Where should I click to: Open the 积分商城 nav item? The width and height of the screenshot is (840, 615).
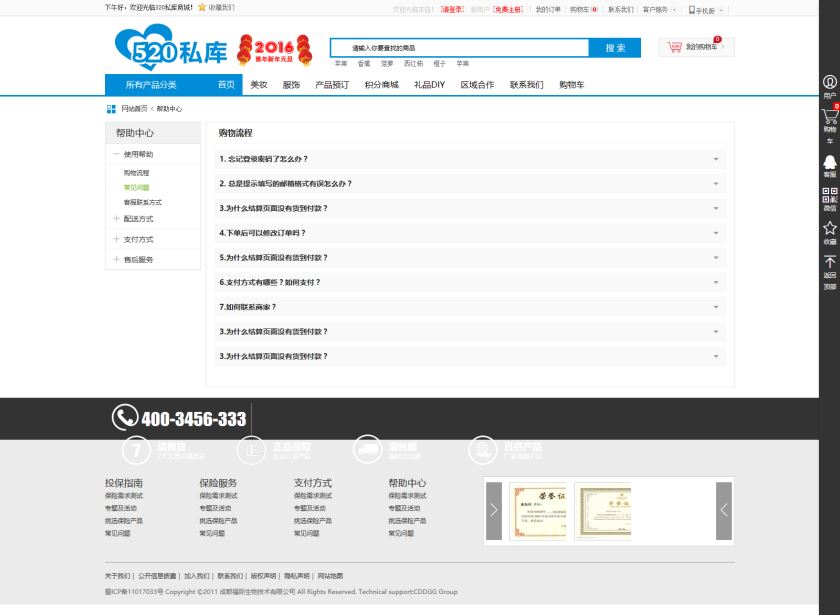pyautogui.click(x=381, y=85)
